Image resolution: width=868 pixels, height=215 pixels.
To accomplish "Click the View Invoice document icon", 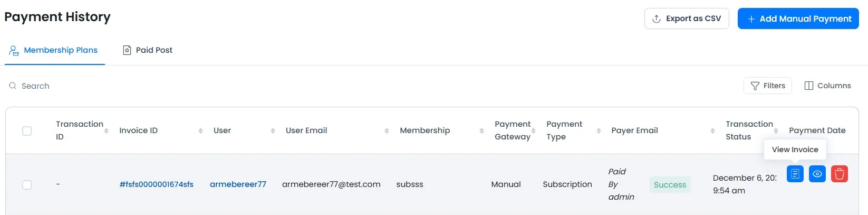I will click(x=795, y=174).
